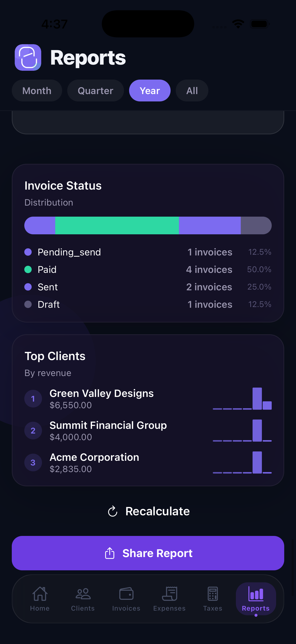
Task: Select the Year period filter
Action: (x=150, y=91)
